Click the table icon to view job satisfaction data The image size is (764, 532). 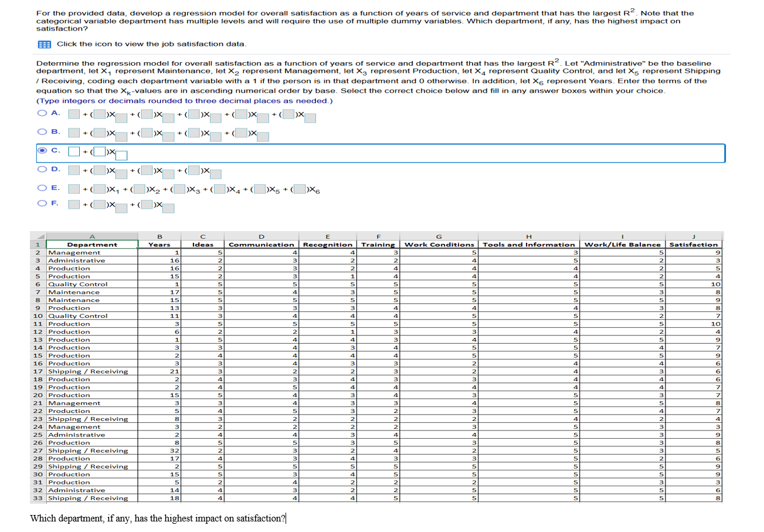tap(43, 44)
